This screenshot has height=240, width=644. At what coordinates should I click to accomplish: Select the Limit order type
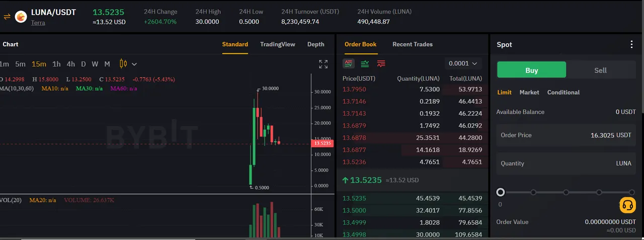pyautogui.click(x=505, y=92)
